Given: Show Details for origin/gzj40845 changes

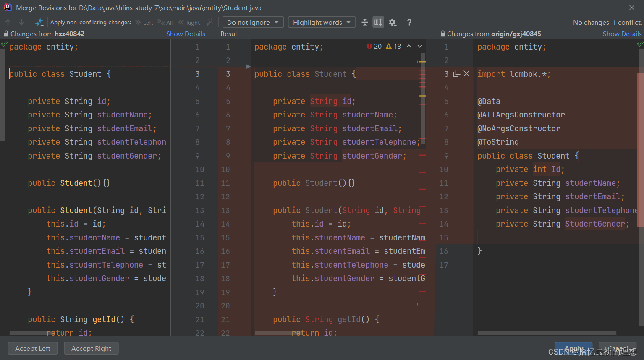Looking at the screenshot, I should coord(622,34).
